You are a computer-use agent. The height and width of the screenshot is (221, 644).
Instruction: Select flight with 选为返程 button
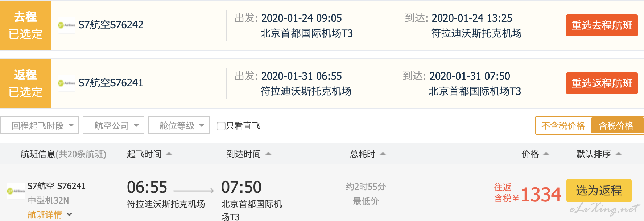coord(599,191)
